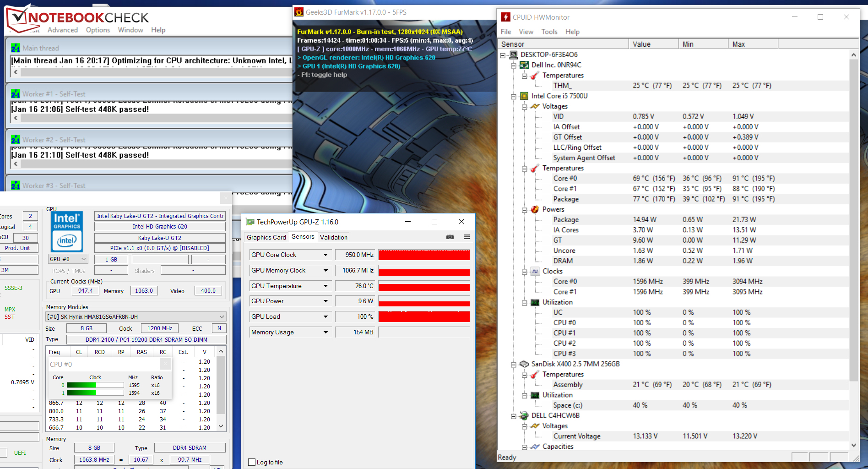868x469 pixels.
Task: Collapse the DESKTOP-6F3E4O6 tree node
Action: [x=503, y=55]
